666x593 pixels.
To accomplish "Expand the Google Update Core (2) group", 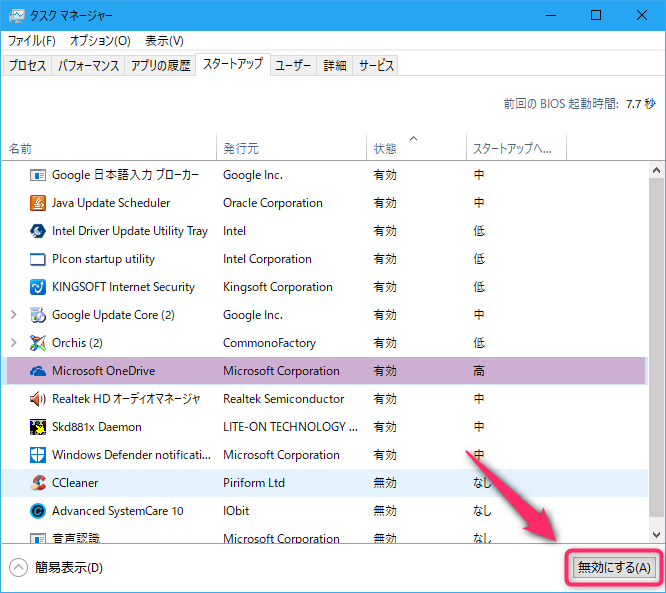I will point(14,315).
